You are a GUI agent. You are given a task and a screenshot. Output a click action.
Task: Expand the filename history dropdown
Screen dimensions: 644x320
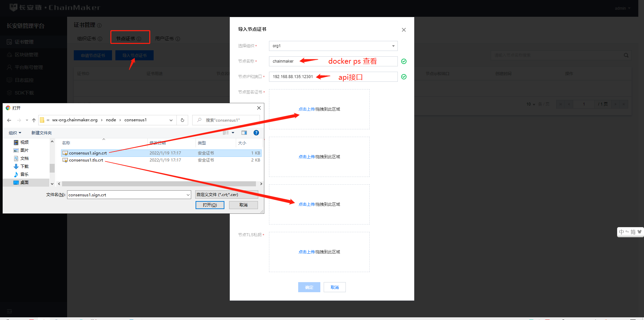[188, 195]
